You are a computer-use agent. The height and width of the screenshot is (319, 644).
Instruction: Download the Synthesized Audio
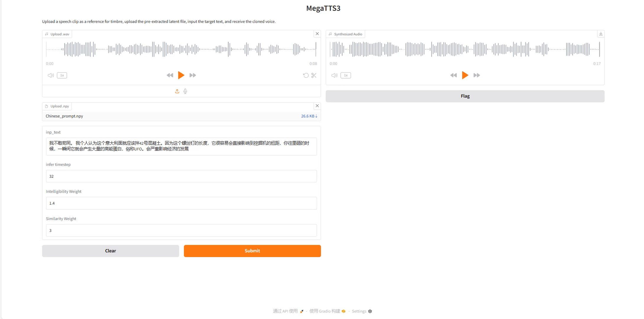601,34
